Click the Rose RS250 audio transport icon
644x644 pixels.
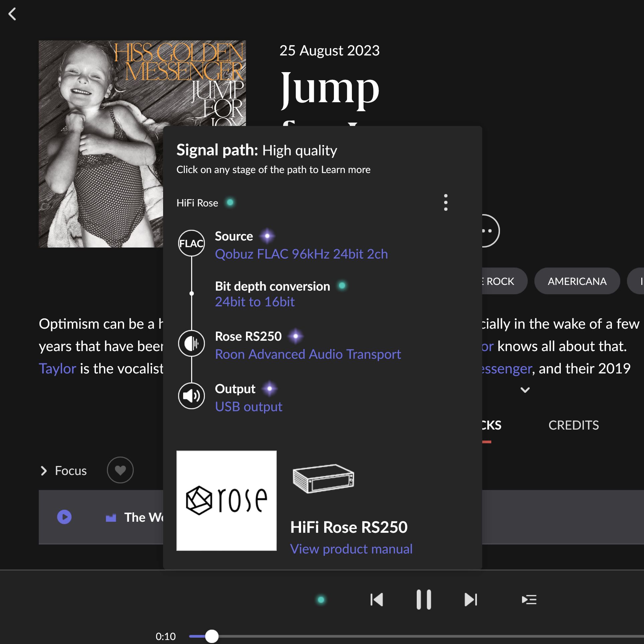coord(191,343)
